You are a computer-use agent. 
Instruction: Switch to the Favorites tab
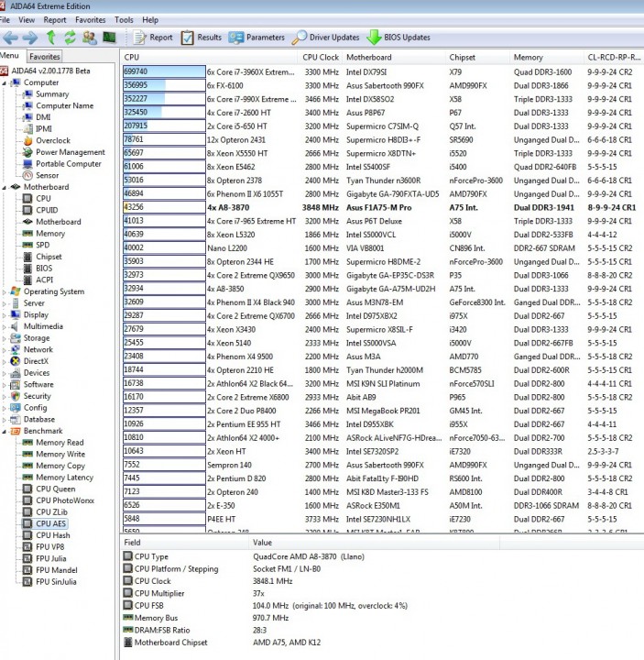tap(45, 57)
